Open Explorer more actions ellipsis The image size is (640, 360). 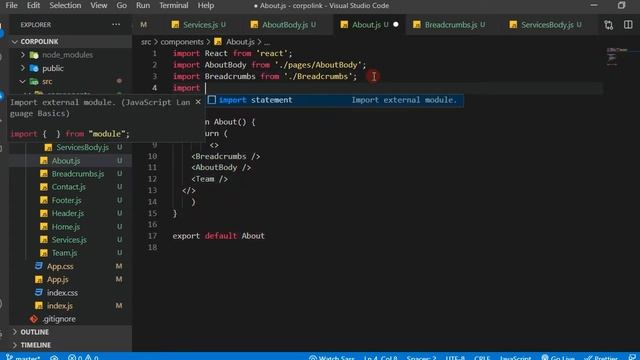[116, 24]
